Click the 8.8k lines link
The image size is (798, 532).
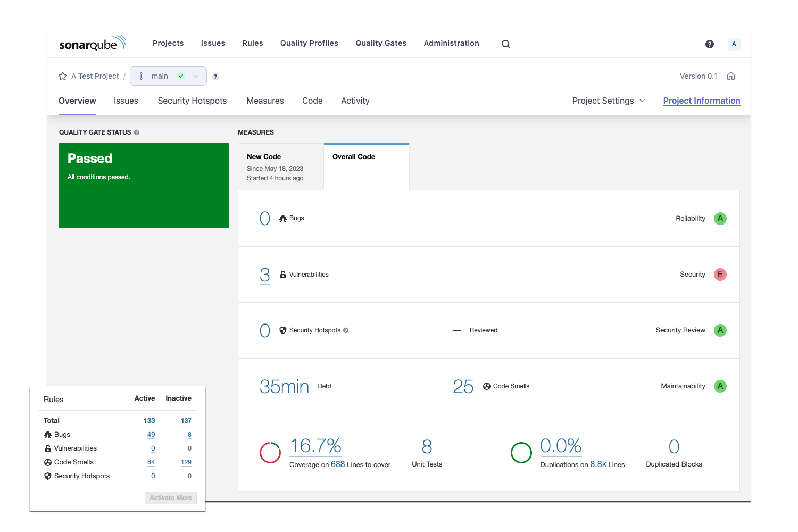[598, 464]
